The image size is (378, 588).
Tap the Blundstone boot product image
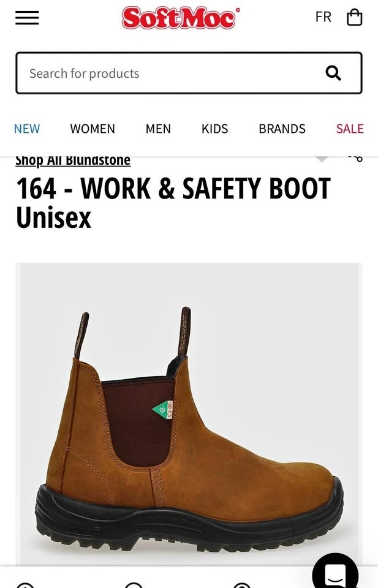pos(189,414)
